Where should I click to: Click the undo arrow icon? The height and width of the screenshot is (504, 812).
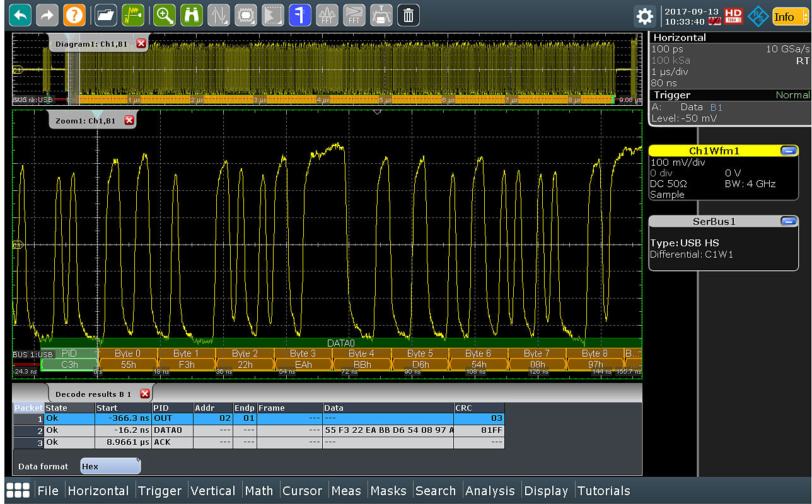pos(21,15)
